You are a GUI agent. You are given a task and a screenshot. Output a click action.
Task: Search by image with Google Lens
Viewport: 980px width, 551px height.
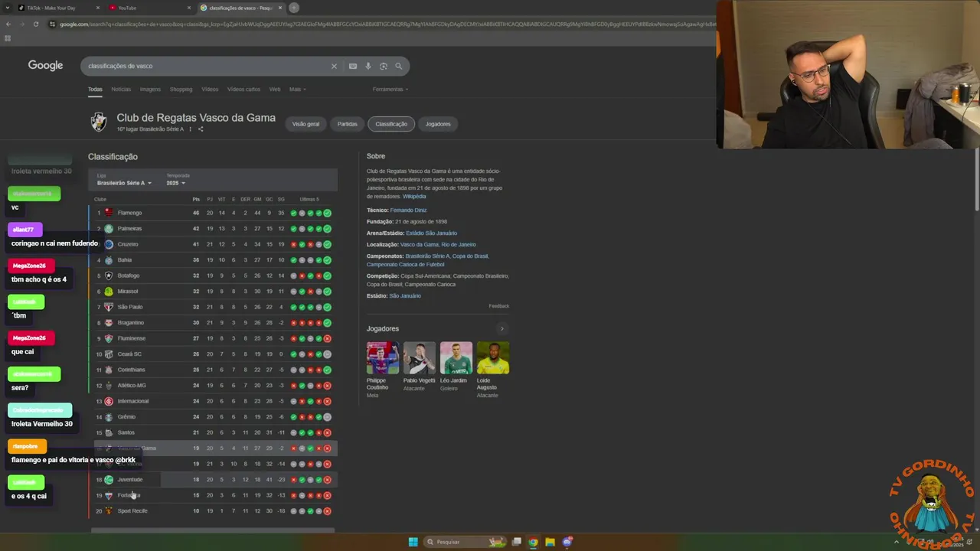click(x=384, y=66)
